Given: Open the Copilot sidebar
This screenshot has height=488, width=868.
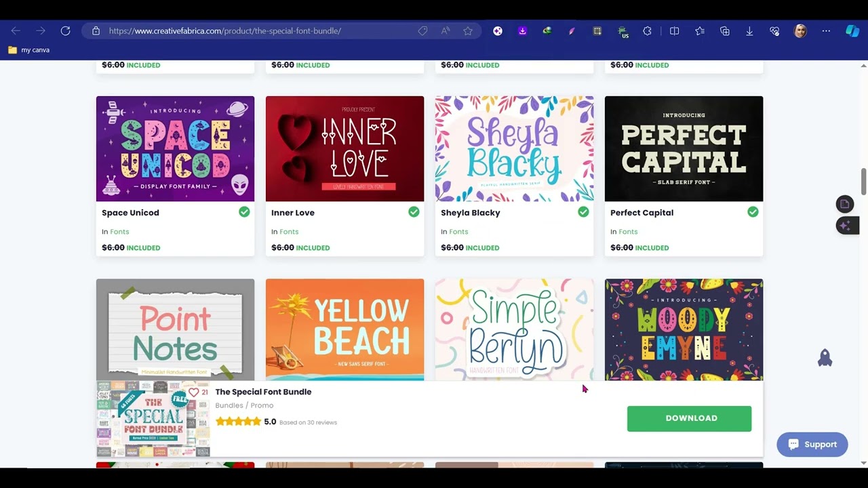Looking at the screenshot, I should tap(852, 30).
